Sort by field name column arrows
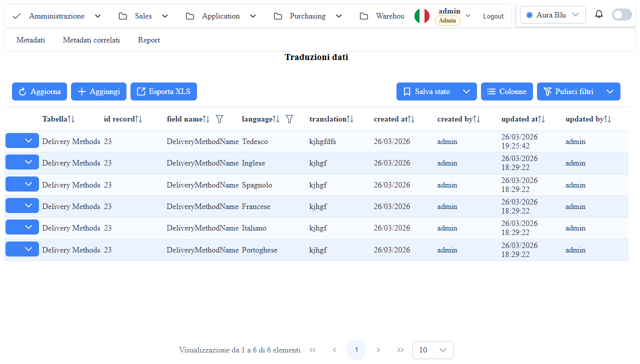640x364 pixels. pyautogui.click(x=206, y=119)
